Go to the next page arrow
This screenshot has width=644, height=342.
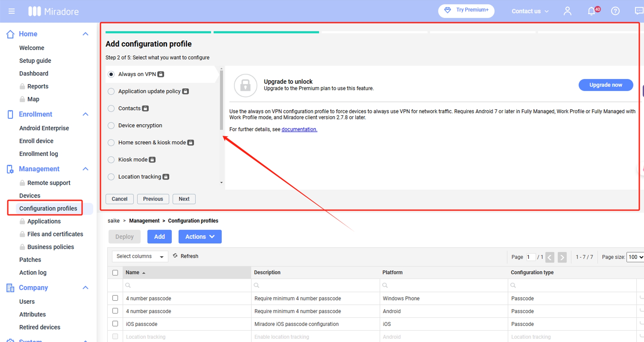pyautogui.click(x=562, y=257)
